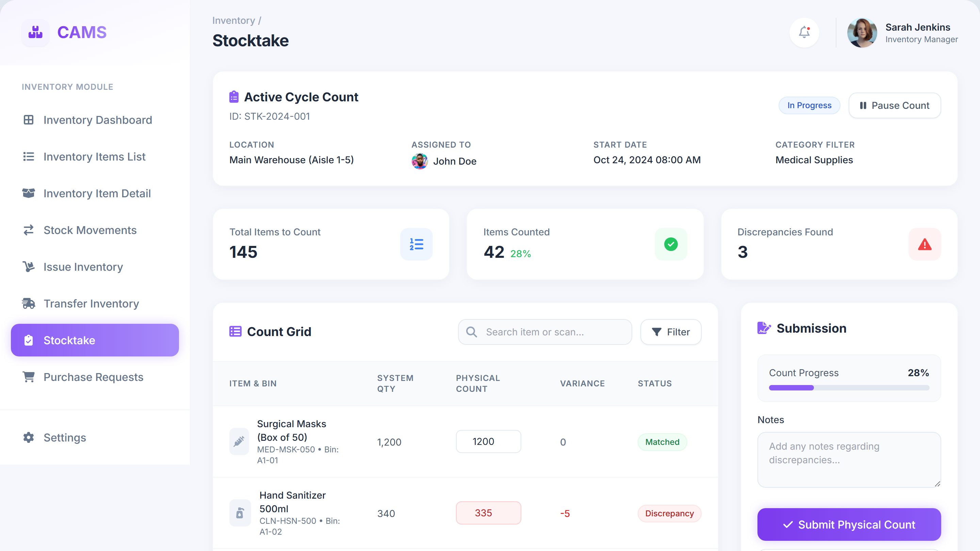Click the Hand Sanitizer physical count field
Screen dimensions: 980x551
pos(489,513)
